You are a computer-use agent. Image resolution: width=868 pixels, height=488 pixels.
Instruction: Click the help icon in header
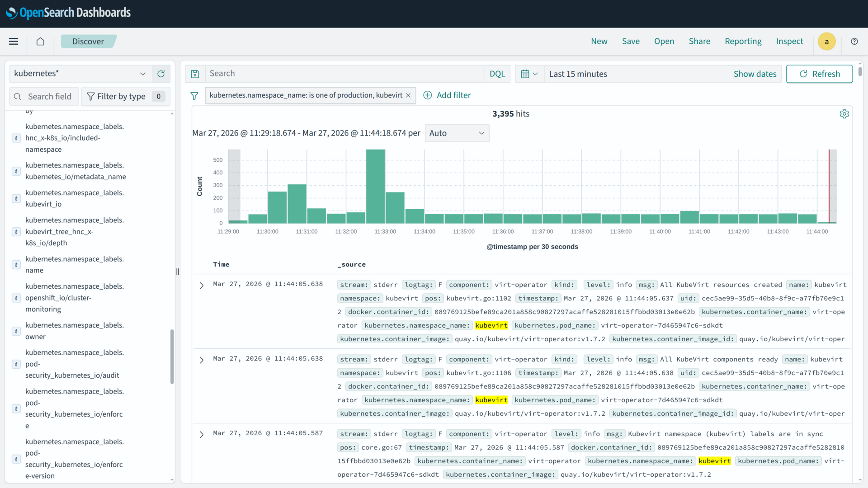pos(854,42)
